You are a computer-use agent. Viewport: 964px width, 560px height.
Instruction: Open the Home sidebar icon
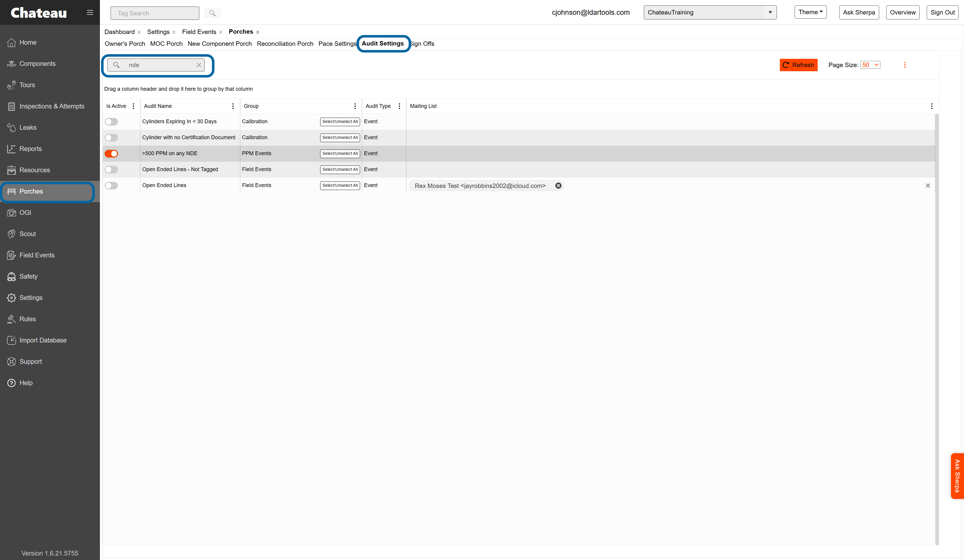point(12,43)
